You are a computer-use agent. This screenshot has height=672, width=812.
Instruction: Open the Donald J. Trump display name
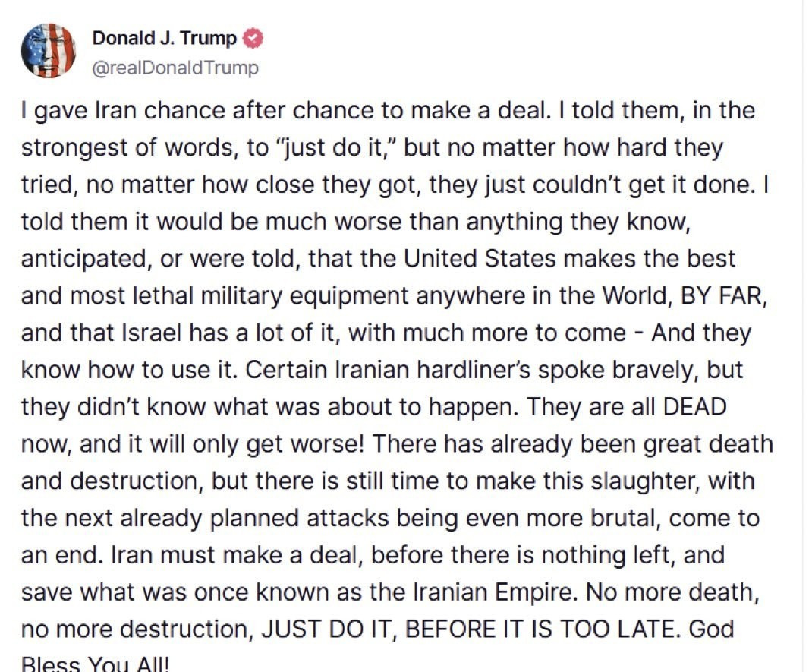(164, 38)
